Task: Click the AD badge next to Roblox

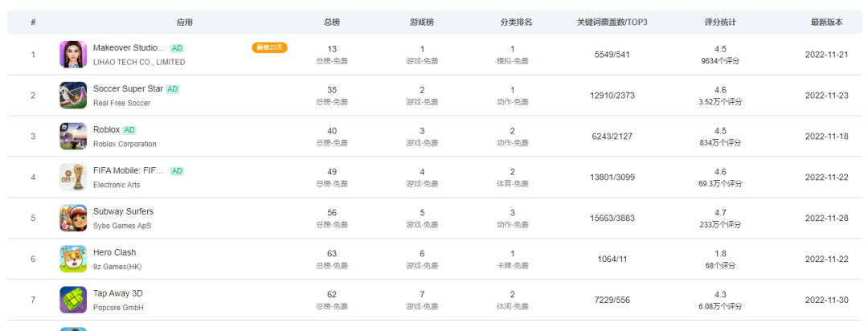Action: click(x=129, y=130)
